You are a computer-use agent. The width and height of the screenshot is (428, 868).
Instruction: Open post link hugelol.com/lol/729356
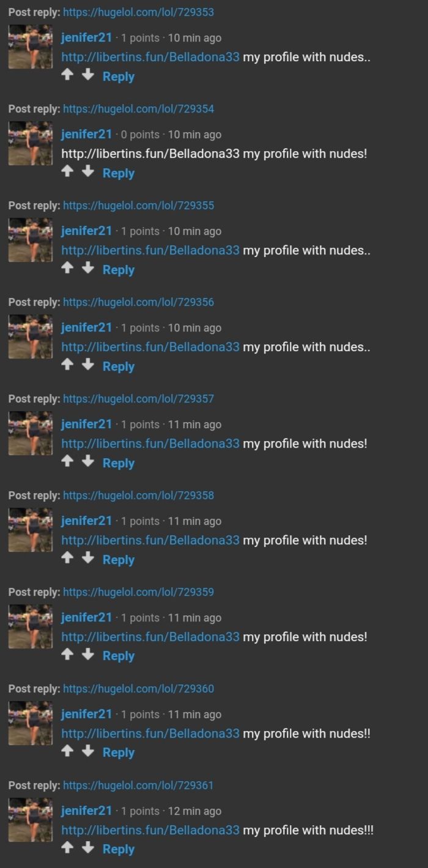pos(139,302)
